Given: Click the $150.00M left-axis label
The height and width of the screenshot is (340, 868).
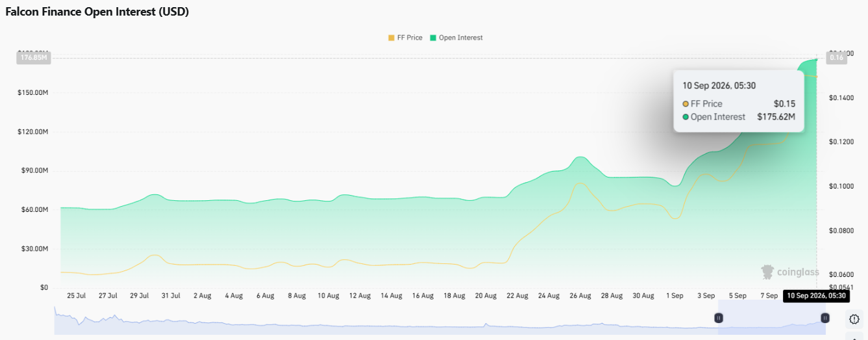Looking at the screenshot, I should pyautogui.click(x=33, y=93).
